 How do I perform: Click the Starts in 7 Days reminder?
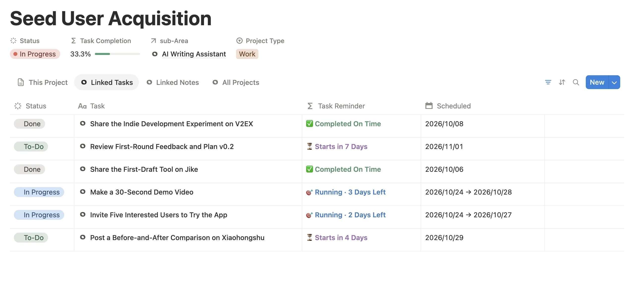337,146
